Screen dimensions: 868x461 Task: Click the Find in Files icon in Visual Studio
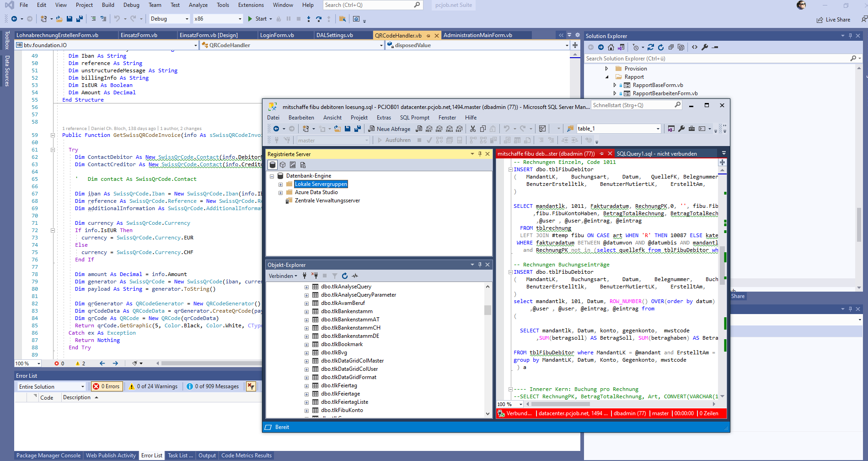coord(342,19)
